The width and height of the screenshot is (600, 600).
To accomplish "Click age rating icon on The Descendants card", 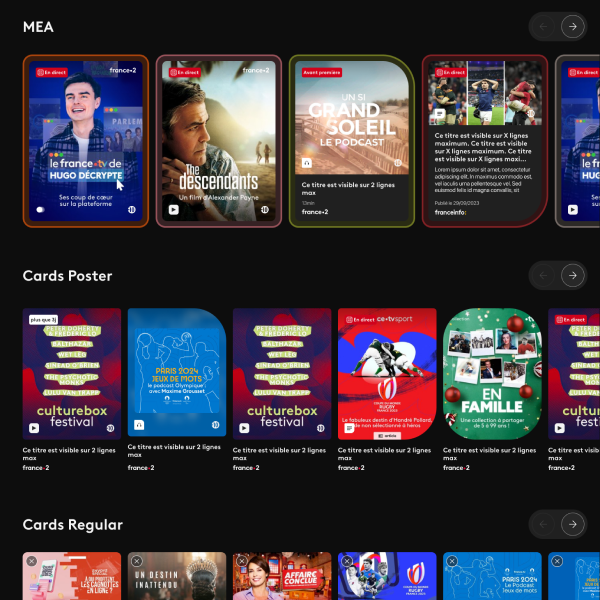I will click(265, 210).
